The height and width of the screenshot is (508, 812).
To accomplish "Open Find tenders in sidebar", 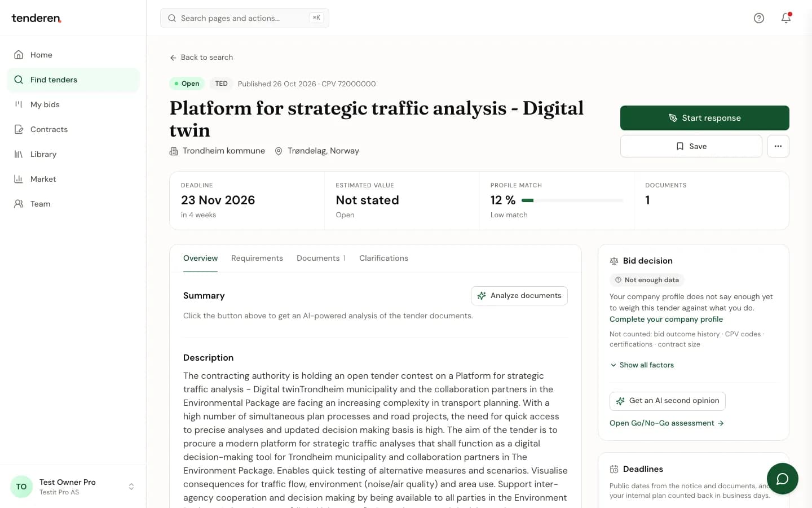I will [x=73, y=80].
